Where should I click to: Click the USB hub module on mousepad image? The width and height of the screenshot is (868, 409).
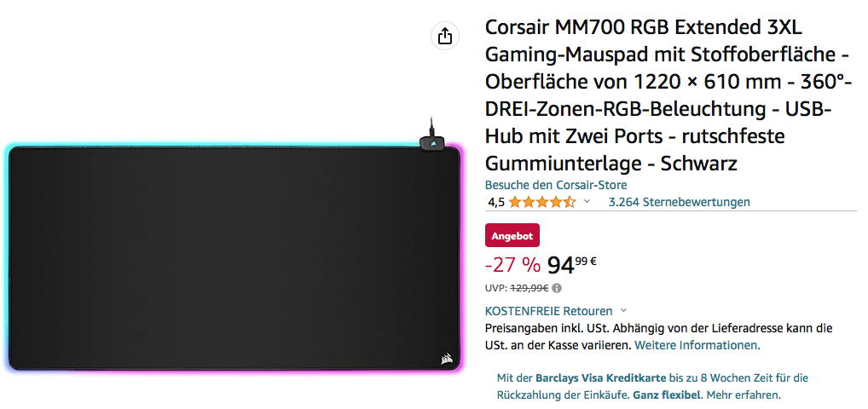(431, 142)
